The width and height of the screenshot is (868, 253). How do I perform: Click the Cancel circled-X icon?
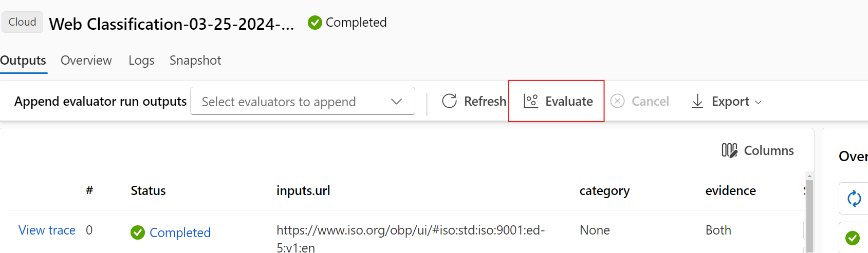click(x=617, y=101)
